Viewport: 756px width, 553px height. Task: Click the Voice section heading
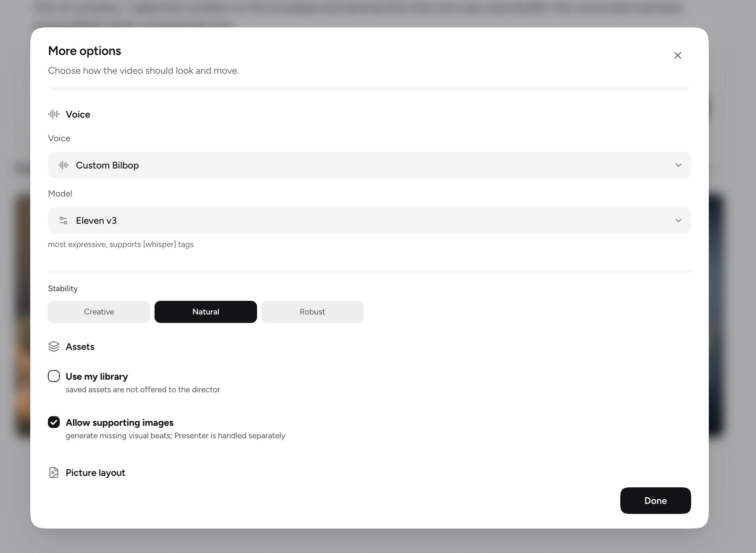coord(78,114)
